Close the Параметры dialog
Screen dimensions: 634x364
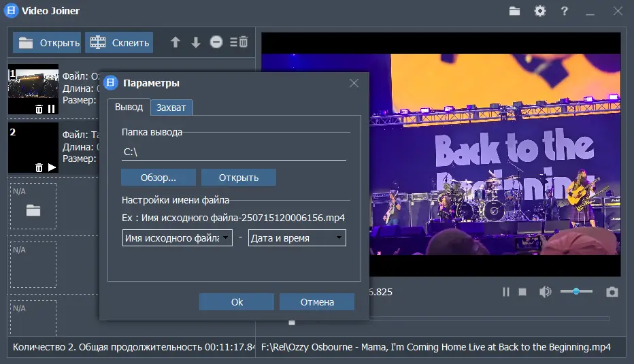354,83
